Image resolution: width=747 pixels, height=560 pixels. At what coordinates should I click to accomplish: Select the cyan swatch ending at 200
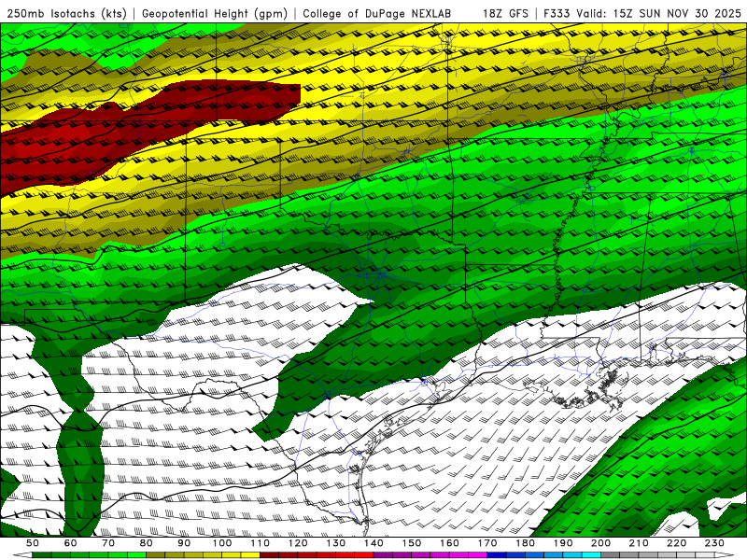pos(591,555)
